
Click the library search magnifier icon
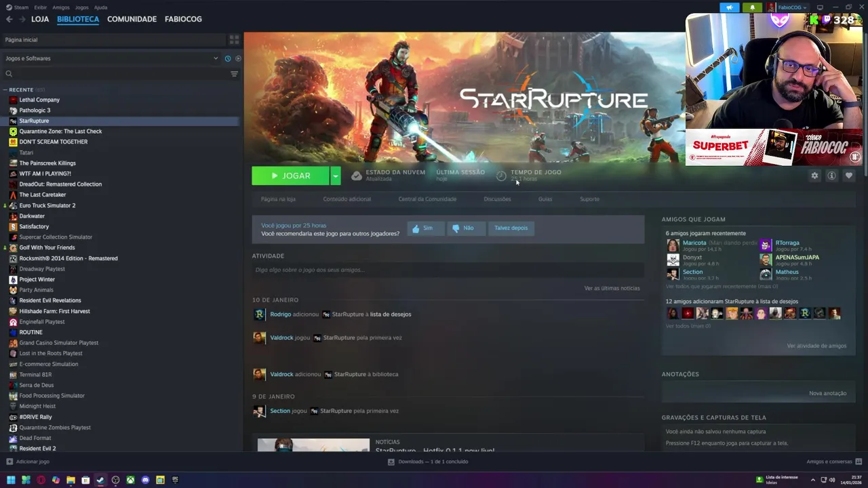coord(9,74)
